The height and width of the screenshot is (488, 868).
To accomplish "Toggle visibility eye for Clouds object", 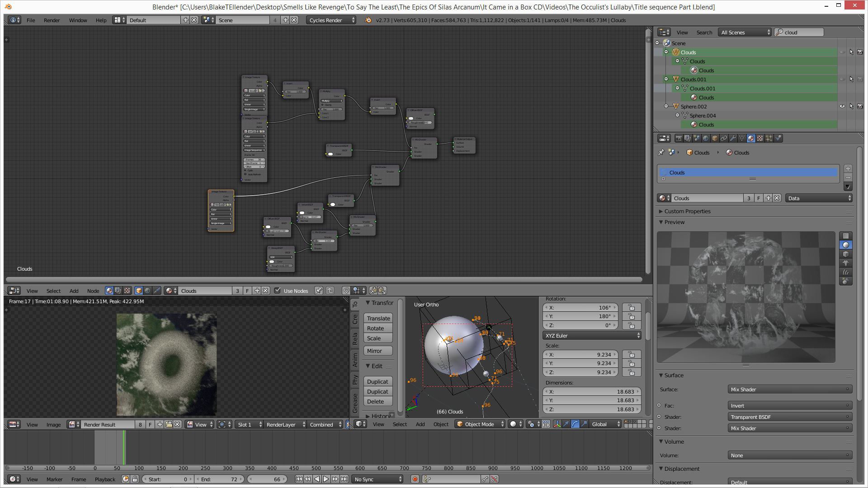I will (842, 52).
